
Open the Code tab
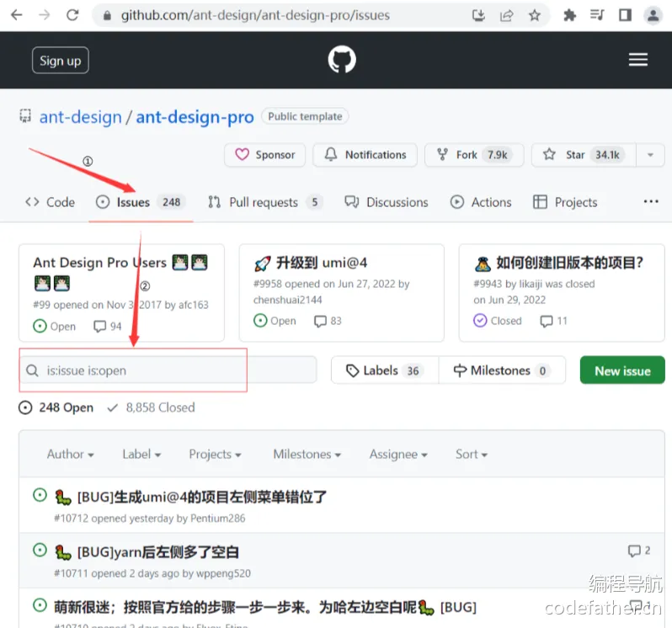tap(51, 202)
